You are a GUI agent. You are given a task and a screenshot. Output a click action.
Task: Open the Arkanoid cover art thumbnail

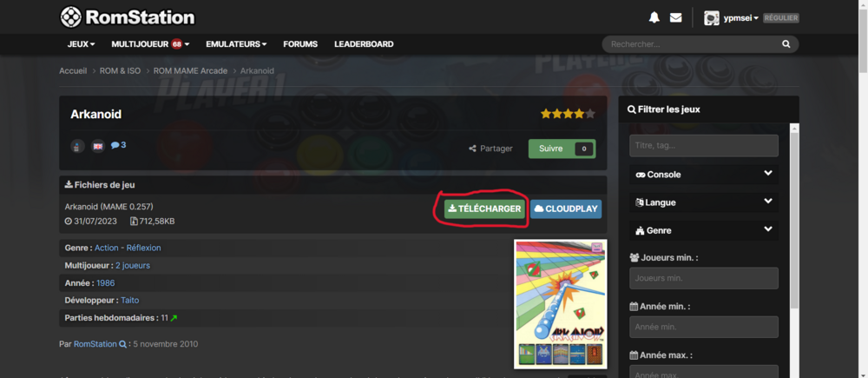click(560, 304)
